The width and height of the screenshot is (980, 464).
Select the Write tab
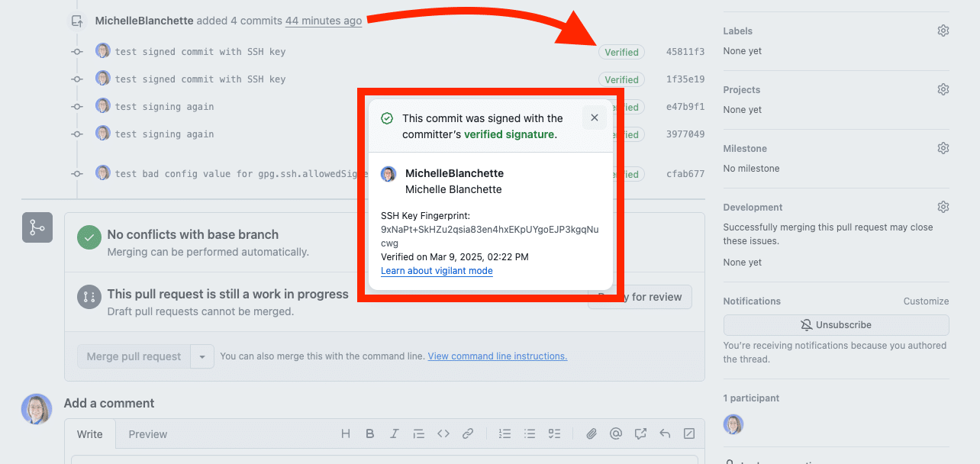point(90,433)
